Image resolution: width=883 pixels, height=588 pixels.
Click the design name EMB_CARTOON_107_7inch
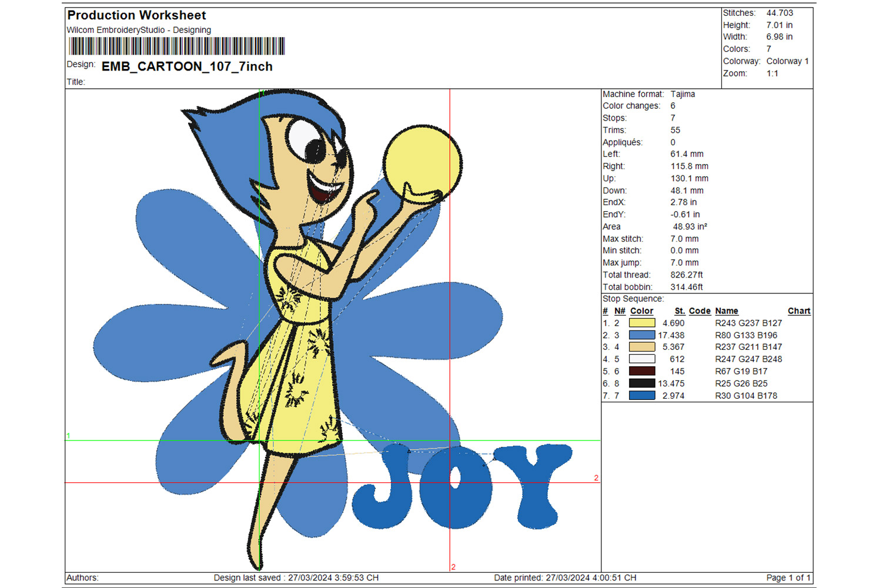point(187,66)
